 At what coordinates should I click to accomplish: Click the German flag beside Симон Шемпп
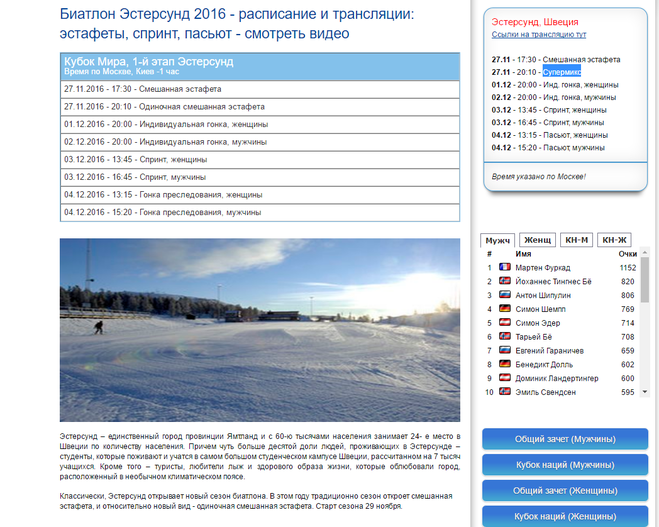tap(505, 310)
